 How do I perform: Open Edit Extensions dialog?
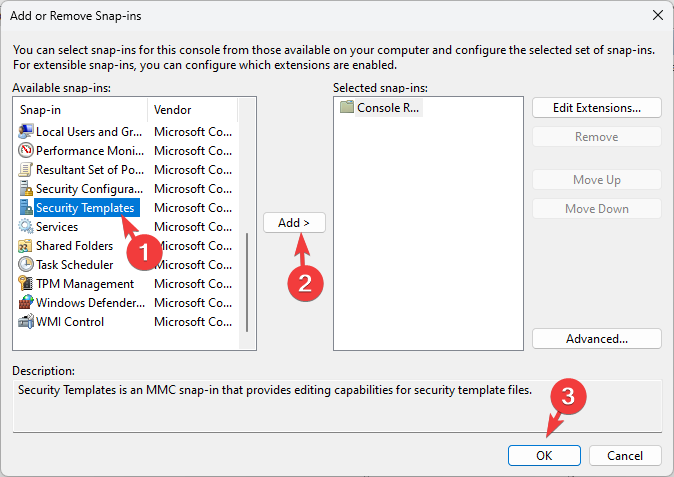597,107
